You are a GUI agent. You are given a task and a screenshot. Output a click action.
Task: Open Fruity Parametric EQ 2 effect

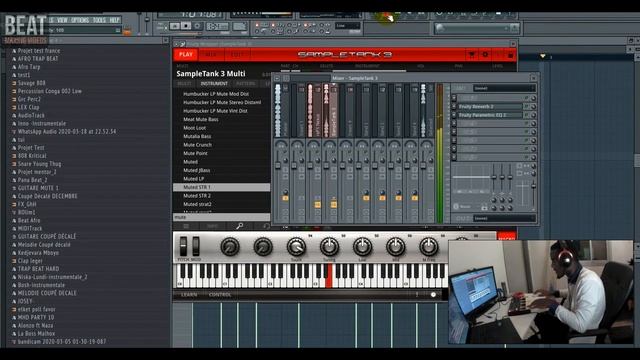pyautogui.click(x=490, y=115)
